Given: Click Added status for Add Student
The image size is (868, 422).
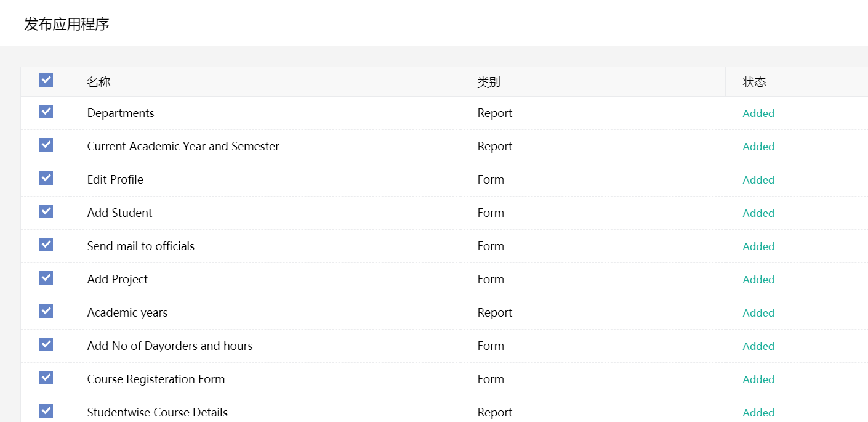Looking at the screenshot, I should [x=758, y=213].
